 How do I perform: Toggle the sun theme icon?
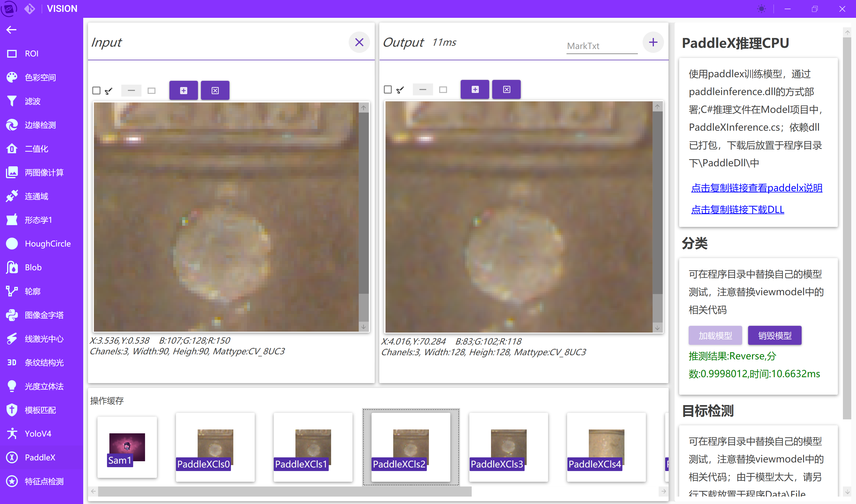[761, 9]
